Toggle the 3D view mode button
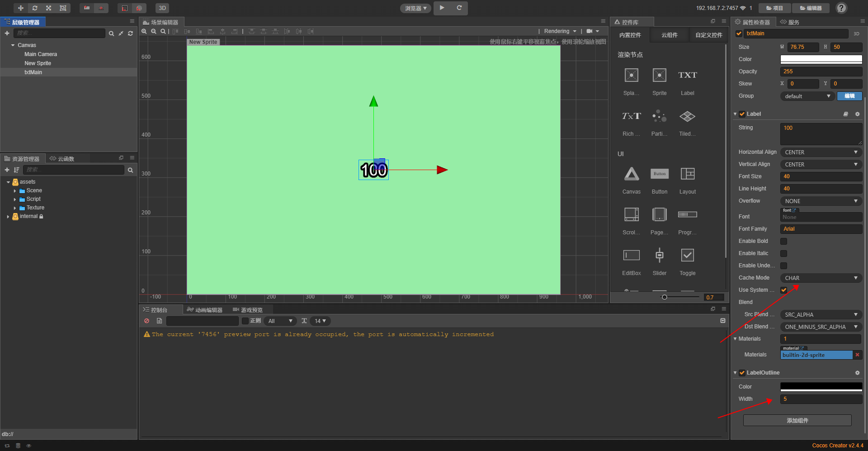Image resolution: width=868 pixels, height=451 pixels. coord(162,8)
